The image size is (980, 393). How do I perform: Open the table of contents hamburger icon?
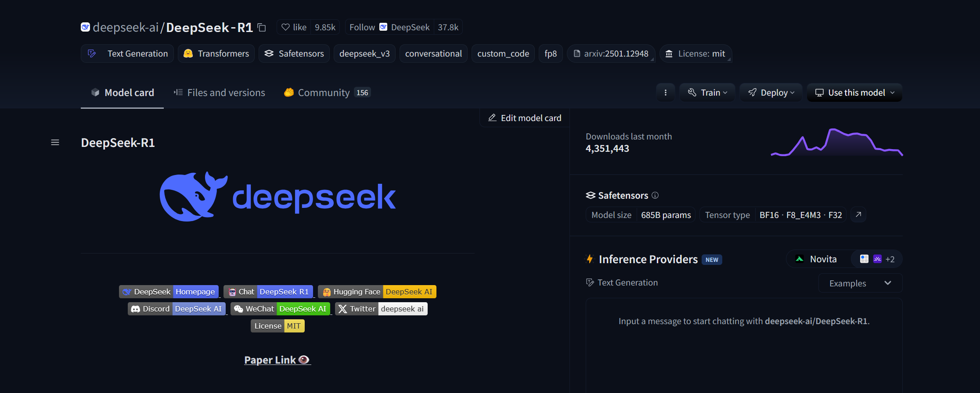[x=55, y=143]
